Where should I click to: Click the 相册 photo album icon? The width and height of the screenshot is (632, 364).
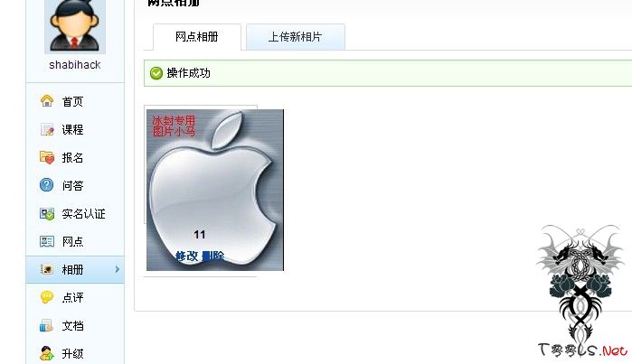[x=47, y=269]
